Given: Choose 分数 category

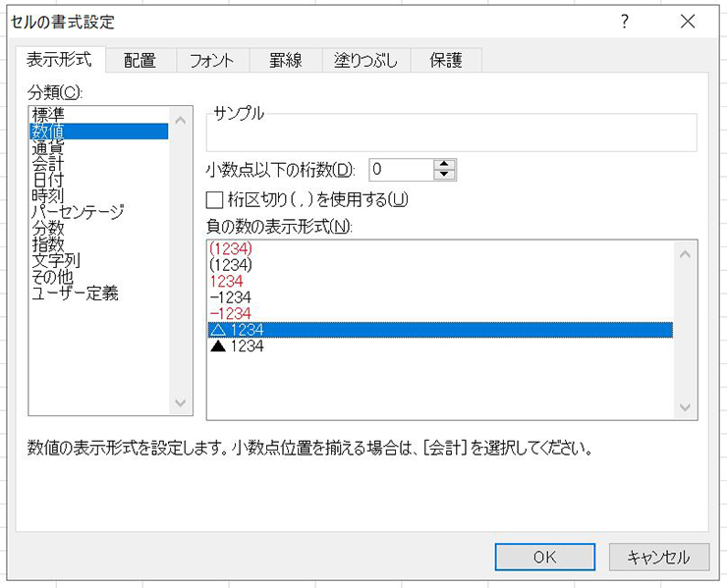Looking at the screenshot, I should [x=99, y=228].
